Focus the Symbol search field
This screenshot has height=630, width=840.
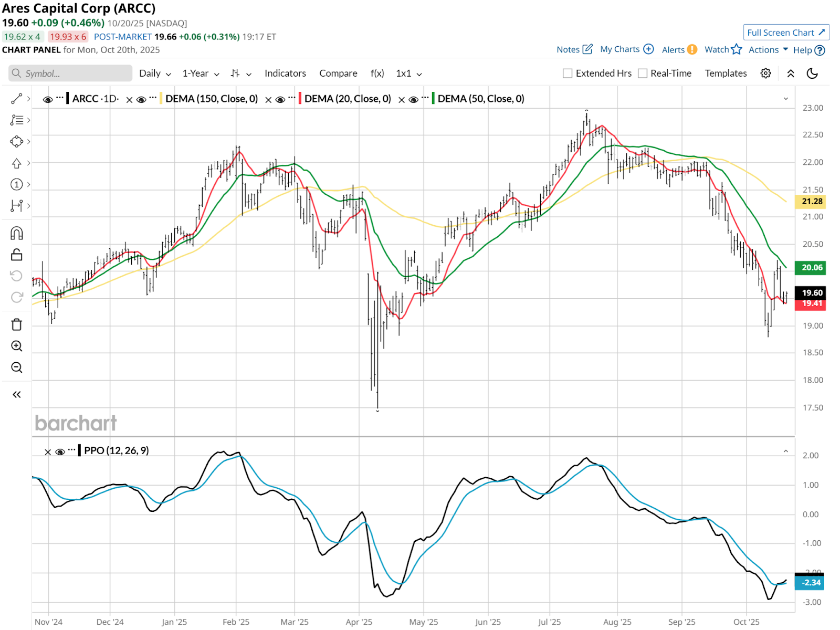pyautogui.click(x=70, y=73)
